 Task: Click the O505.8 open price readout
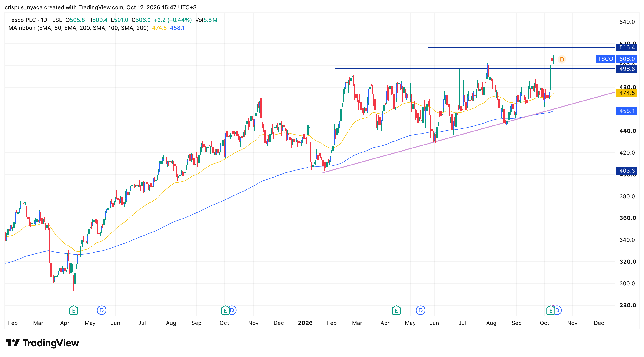click(75, 20)
